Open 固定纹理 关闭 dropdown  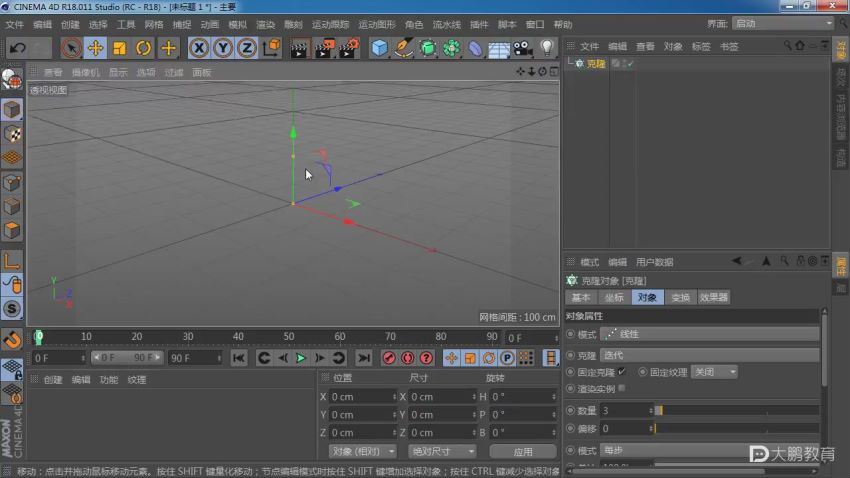[x=714, y=372]
